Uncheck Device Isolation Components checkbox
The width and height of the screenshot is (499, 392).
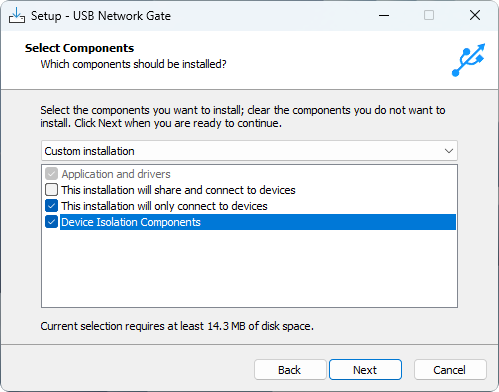[51, 222]
